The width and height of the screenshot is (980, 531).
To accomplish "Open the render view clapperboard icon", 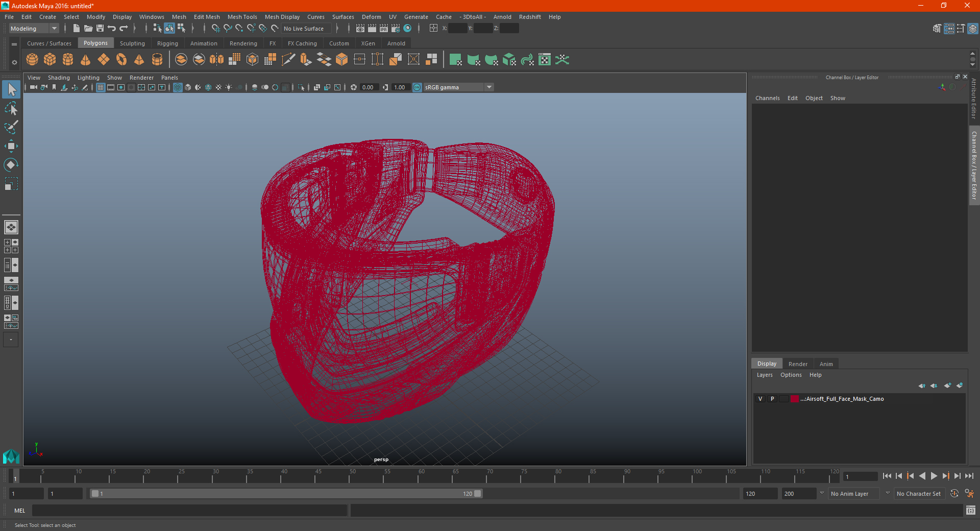I will point(360,28).
